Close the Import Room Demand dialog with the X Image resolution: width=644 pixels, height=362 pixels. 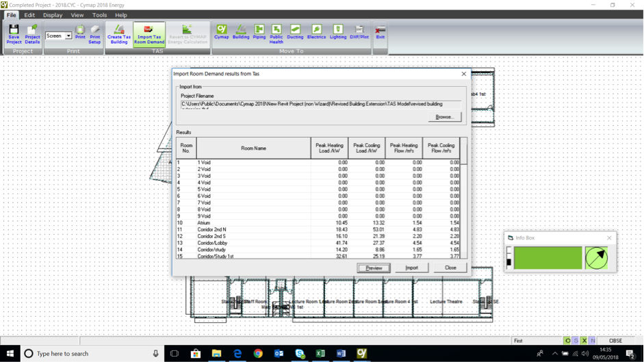[464, 74]
